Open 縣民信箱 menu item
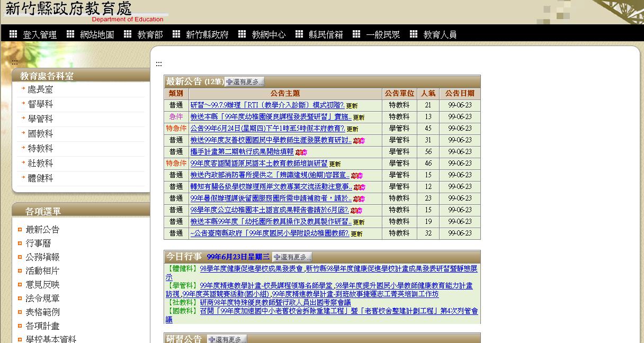This screenshot has width=644, height=343. pyautogui.click(x=326, y=34)
